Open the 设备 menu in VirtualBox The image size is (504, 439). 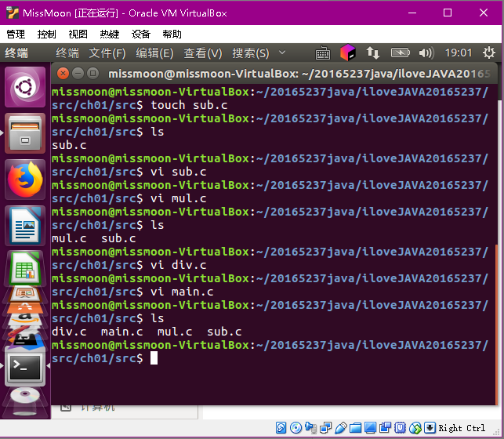141,34
